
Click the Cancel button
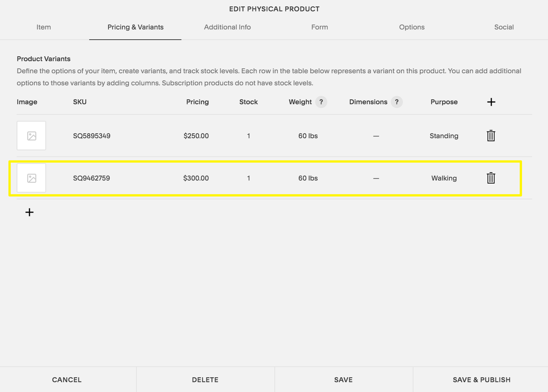click(x=67, y=380)
